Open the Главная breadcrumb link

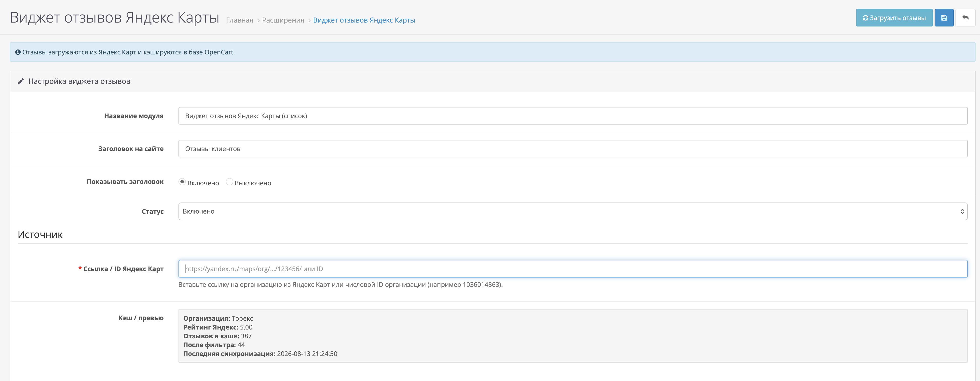pyautogui.click(x=240, y=20)
